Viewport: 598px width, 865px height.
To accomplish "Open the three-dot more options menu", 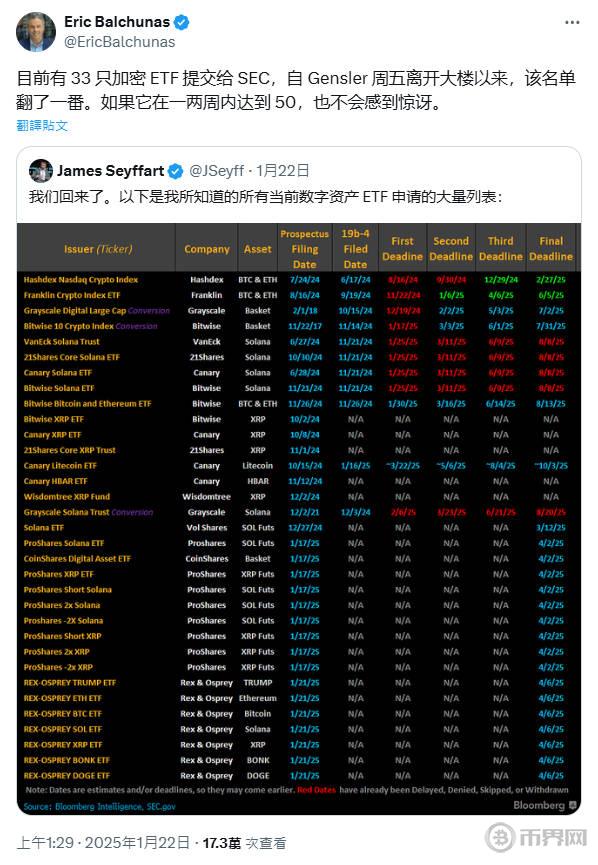I will pyautogui.click(x=572, y=23).
